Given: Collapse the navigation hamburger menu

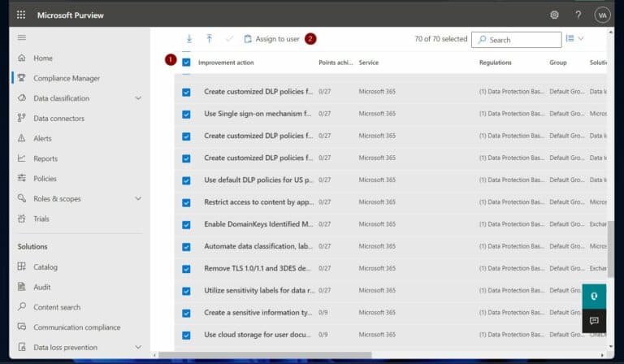Looking at the screenshot, I should pyautogui.click(x=22, y=37).
